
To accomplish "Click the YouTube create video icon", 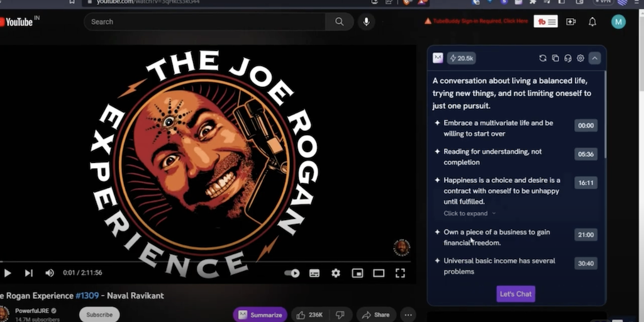I will point(571,22).
